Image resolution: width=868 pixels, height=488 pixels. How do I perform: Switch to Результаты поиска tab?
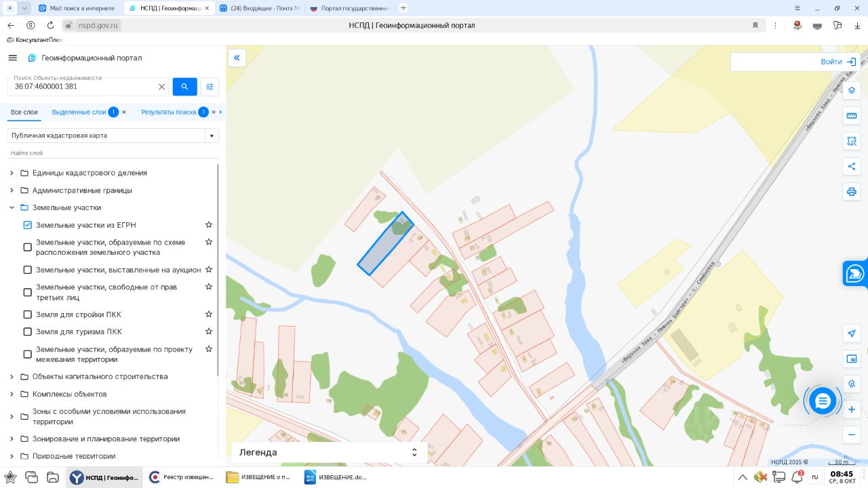(168, 113)
